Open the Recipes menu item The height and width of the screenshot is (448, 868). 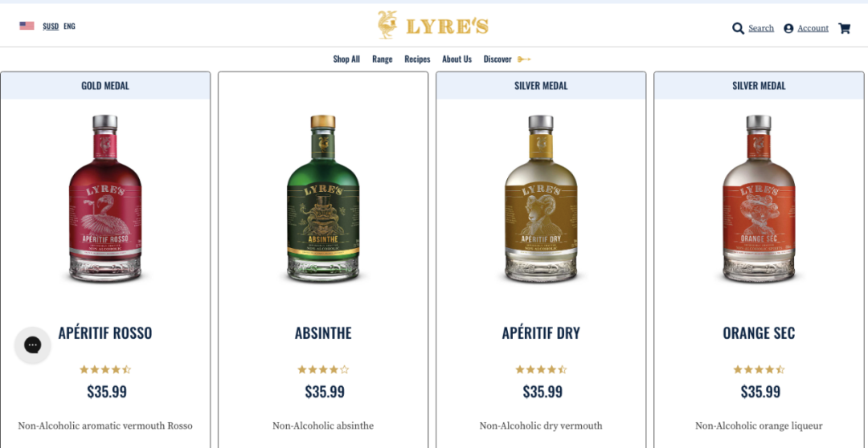point(417,59)
